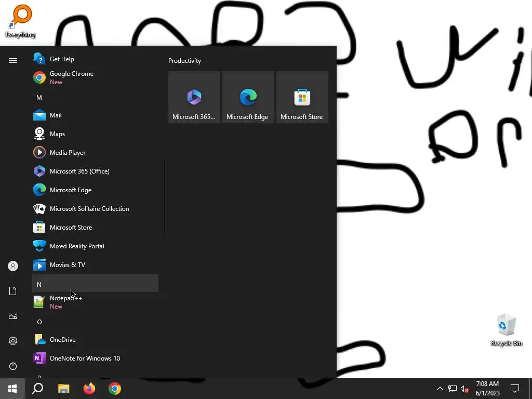
Task: Open Documents from the Start sidebar
Action: pyautogui.click(x=13, y=291)
